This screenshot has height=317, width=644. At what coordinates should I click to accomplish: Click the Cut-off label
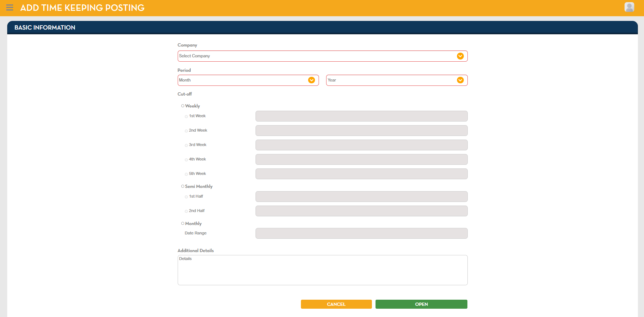(x=185, y=94)
